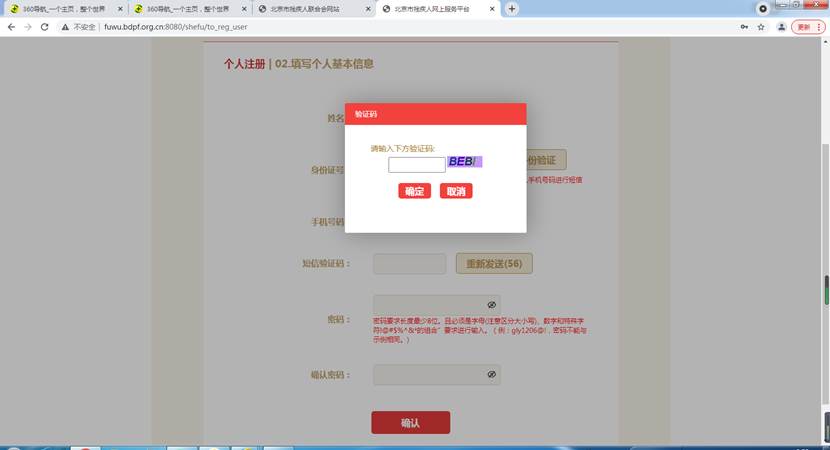Click the red browser update button

(808, 27)
